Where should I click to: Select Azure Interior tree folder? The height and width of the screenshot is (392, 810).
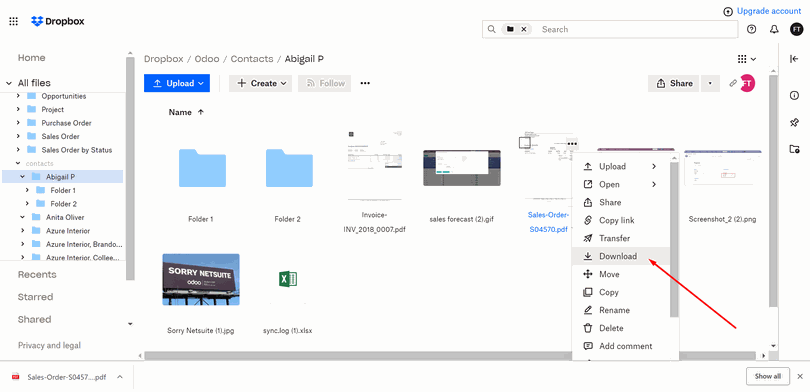pos(68,230)
